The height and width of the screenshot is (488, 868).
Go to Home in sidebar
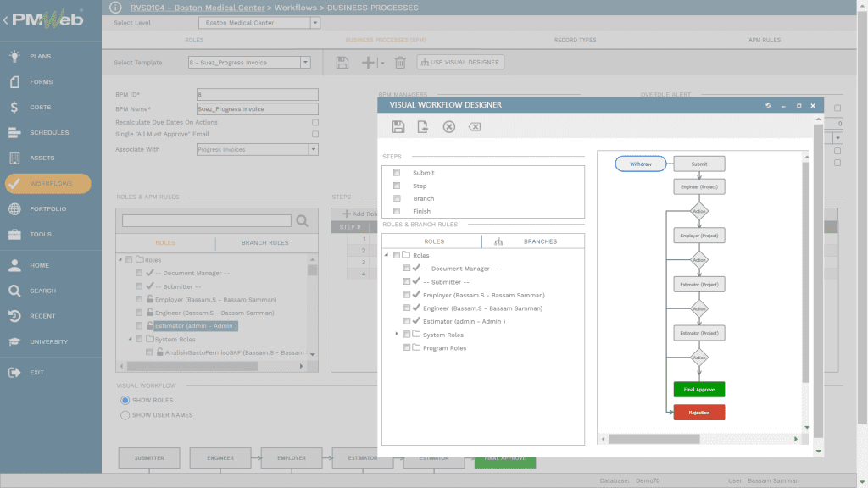tap(39, 265)
